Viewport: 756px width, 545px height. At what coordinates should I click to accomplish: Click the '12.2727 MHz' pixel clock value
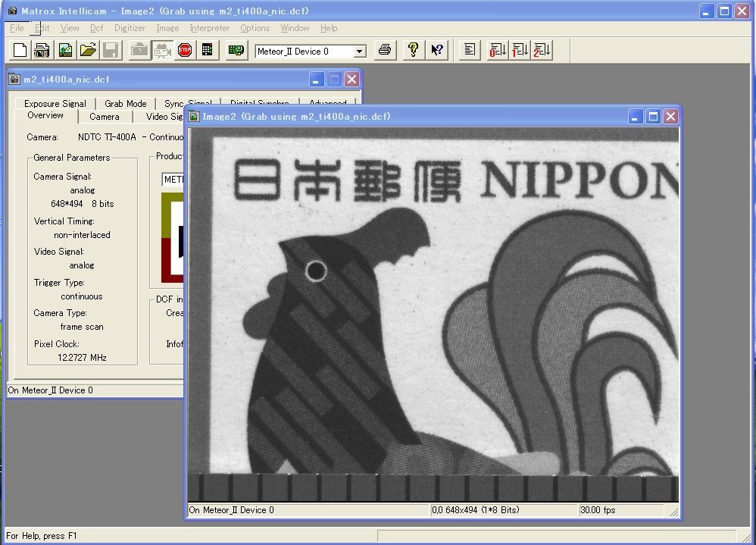[82, 357]
